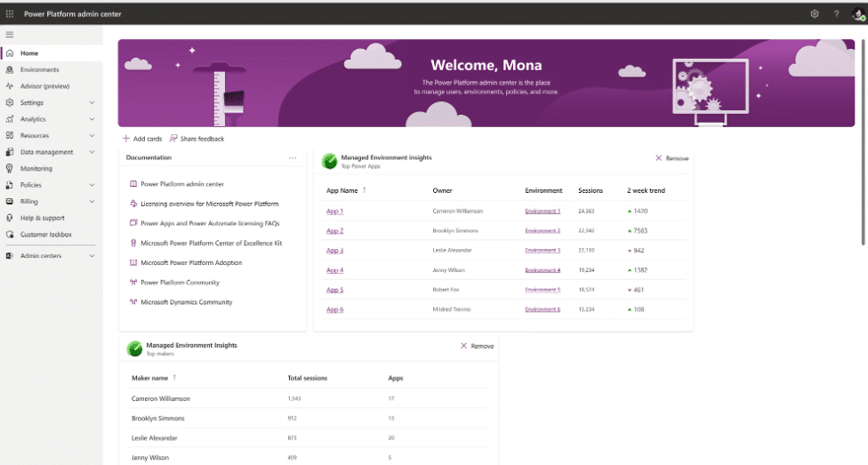Image resolution: width=868 pixels, height=465 pixels.
Task: Open Environments navigation item
Action: (52, 69)
